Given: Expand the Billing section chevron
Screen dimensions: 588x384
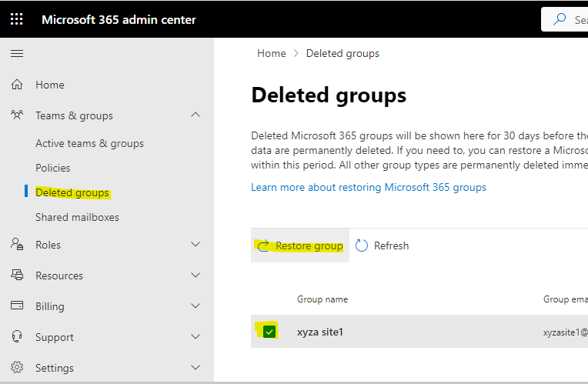Looking at the screenshot, I should (x=195, y=306).
